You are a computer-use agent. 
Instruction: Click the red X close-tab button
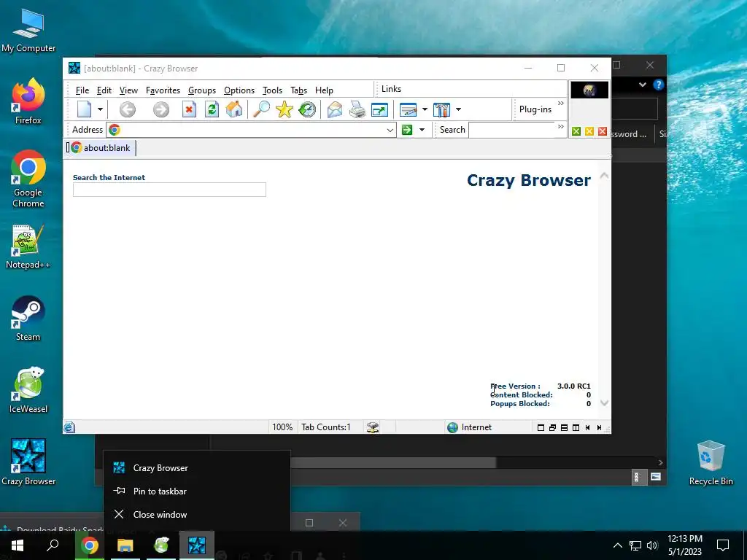603,131
